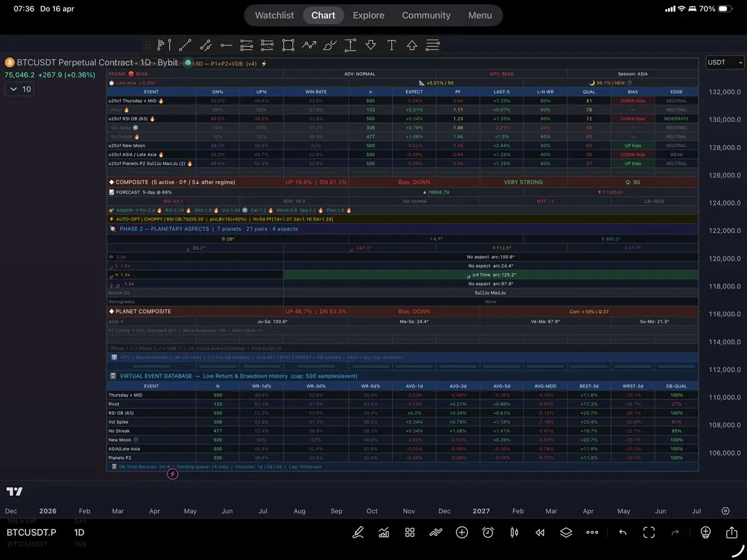Expand the collapsed indicators list showing 10

pyautogui.click(x=21, y=89)
